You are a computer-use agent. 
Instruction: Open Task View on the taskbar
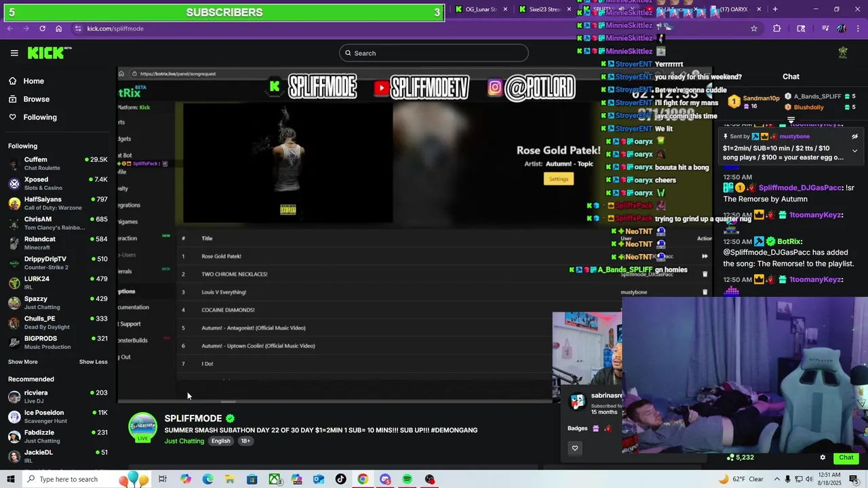[163, 479]
